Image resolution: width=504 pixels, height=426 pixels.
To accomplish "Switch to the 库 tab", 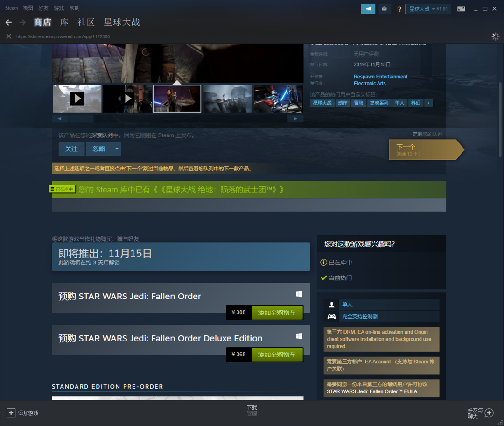I will point(64,22).
